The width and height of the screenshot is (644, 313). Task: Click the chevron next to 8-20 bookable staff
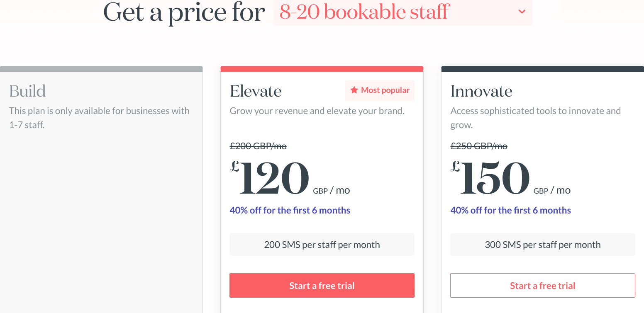pyautogui.click(x=522, y=12)
